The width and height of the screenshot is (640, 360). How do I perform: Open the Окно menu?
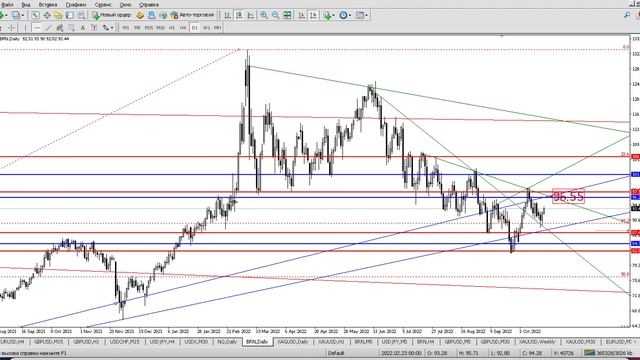tap(125, 4)
